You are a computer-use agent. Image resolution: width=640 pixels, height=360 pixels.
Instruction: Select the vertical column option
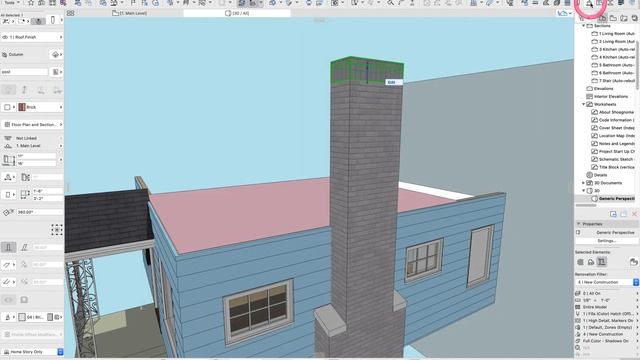[8, 247]
